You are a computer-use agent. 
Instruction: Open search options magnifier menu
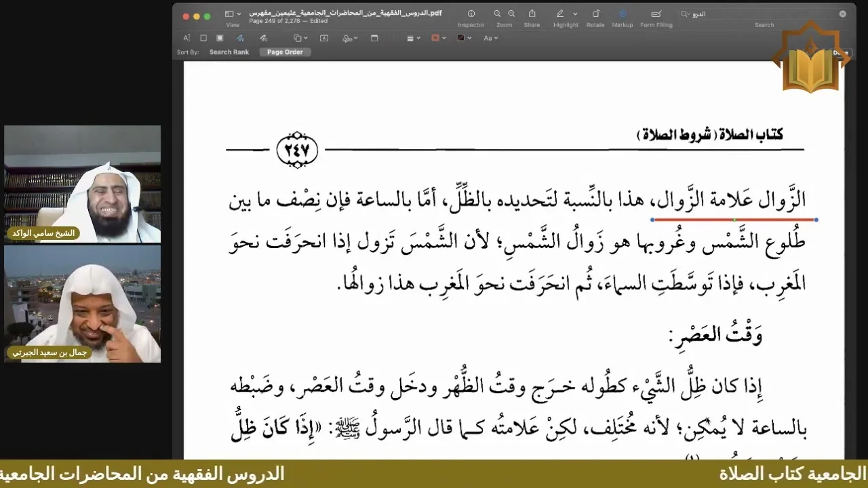[x=686, y=14]
